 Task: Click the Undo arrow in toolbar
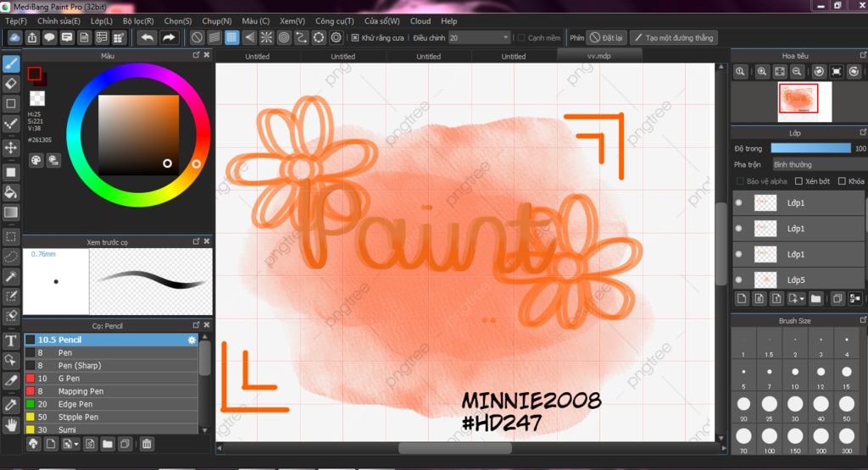[147, 37]
